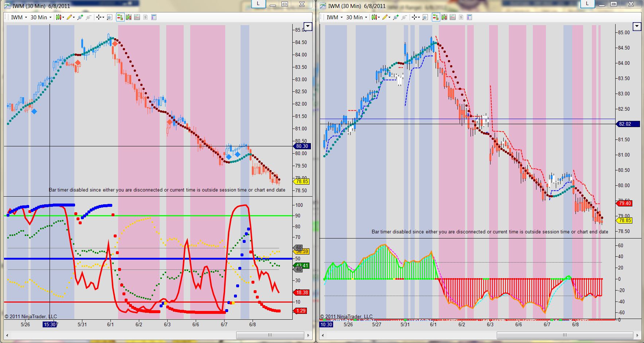Click the yellow 78.85 price marker on left chart

pos(302,181)
